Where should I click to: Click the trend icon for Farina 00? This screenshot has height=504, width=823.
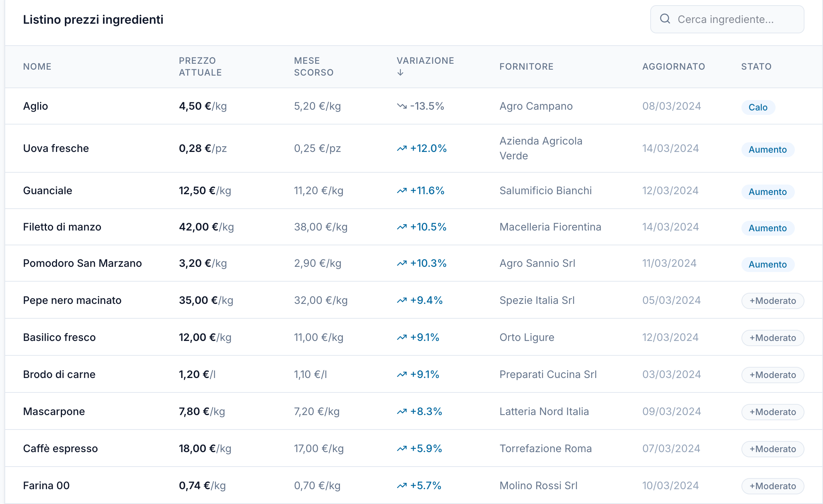(x=402, y=486)
